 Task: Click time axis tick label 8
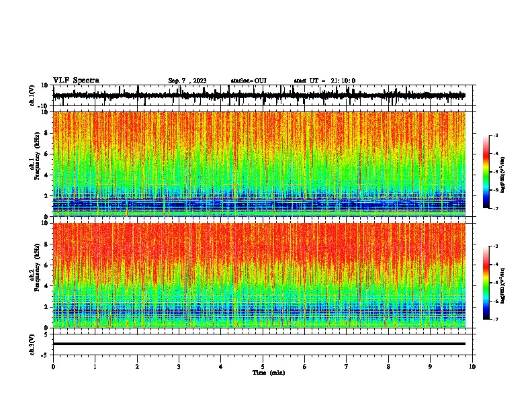pos(388,367)
